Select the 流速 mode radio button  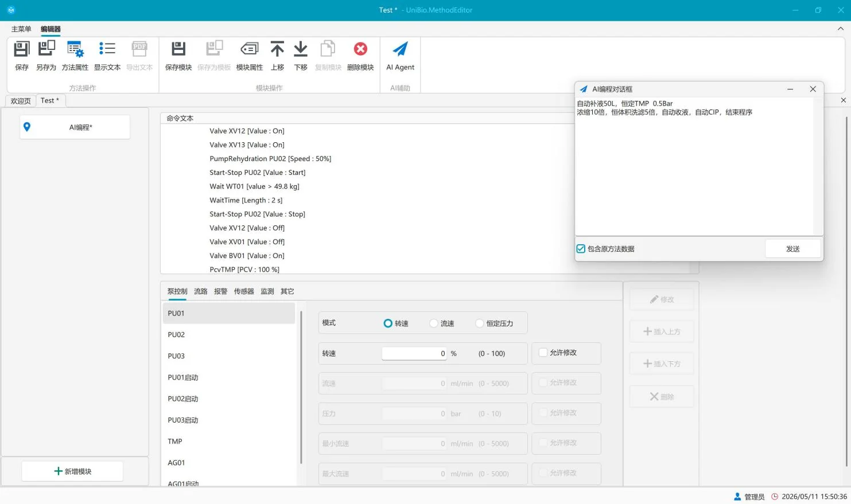pos(434,323)
